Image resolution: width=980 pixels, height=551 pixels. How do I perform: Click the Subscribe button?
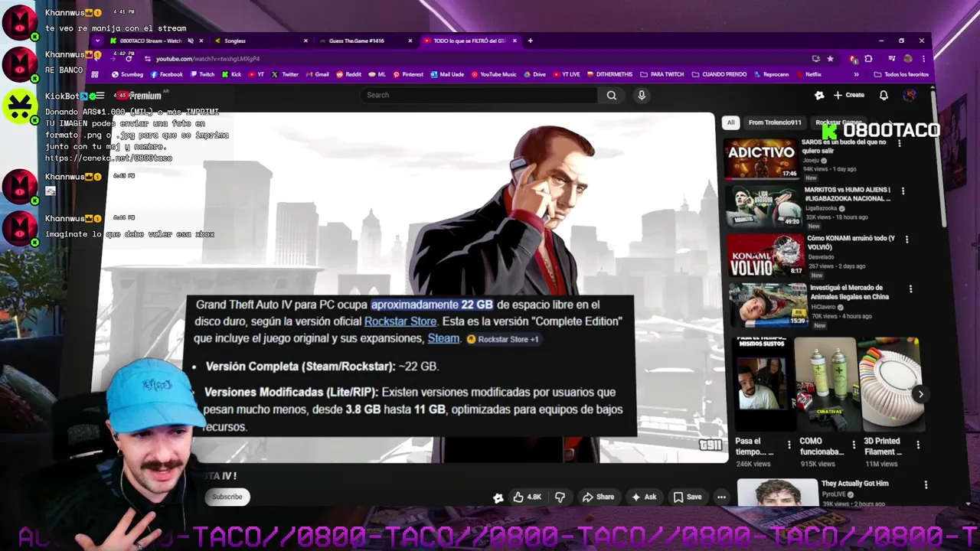227,497
